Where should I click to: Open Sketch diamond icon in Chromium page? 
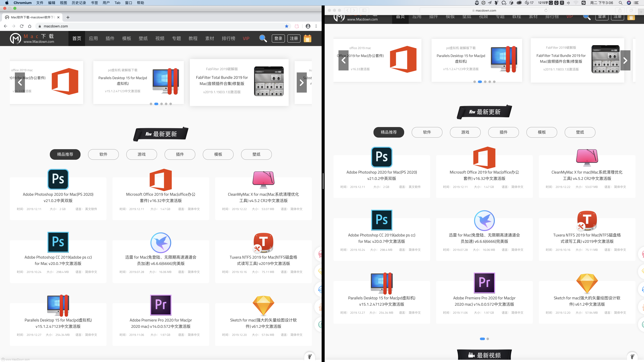point(263,306)
